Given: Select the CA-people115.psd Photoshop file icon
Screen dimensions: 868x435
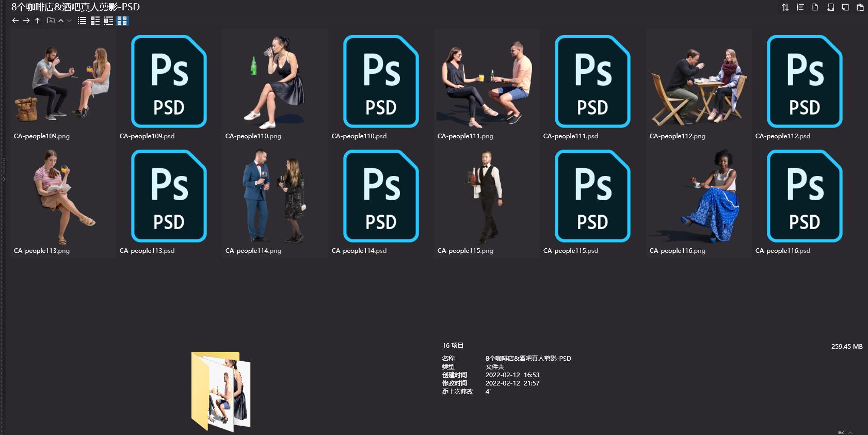Looking at the screenshot, I should (592, 196).
